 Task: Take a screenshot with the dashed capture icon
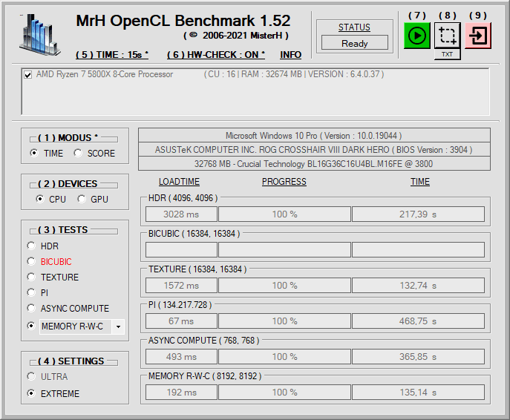coord(447,36)
